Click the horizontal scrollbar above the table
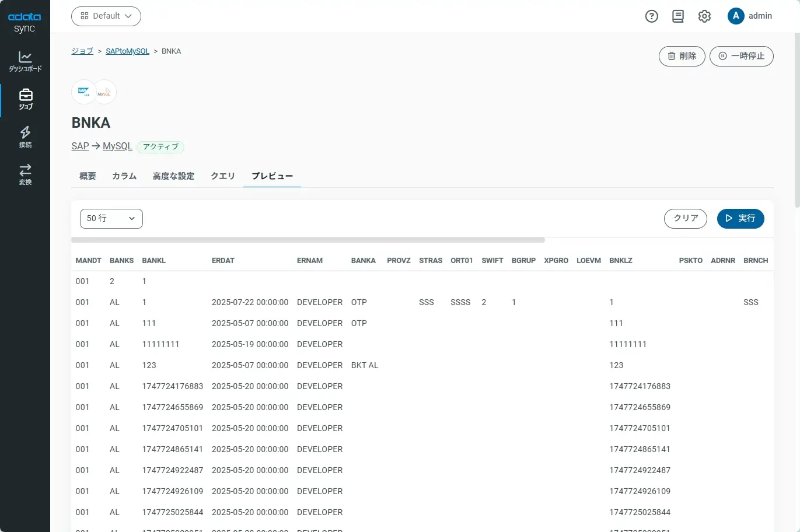The height and width of the screenshot is (532, 800). tap(308, 239)
